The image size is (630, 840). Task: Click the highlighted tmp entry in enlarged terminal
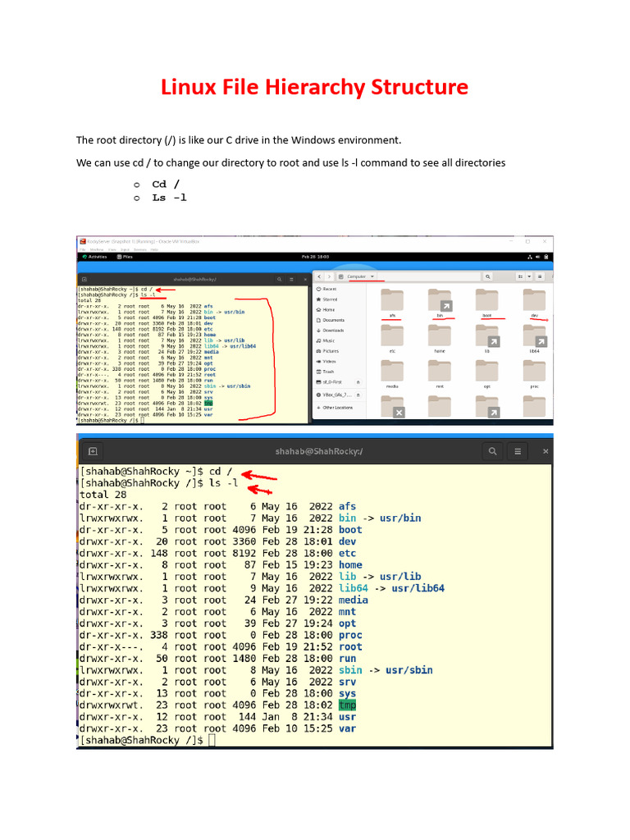(347, 705)
